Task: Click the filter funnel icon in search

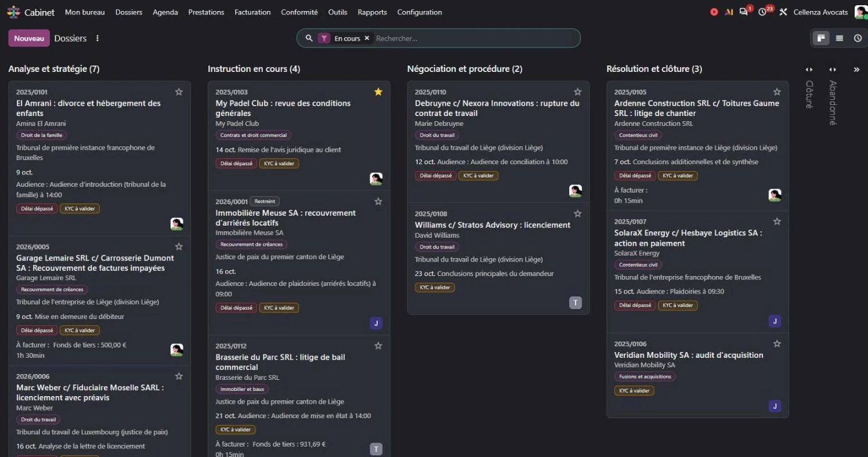Action: tap(324, 38)
